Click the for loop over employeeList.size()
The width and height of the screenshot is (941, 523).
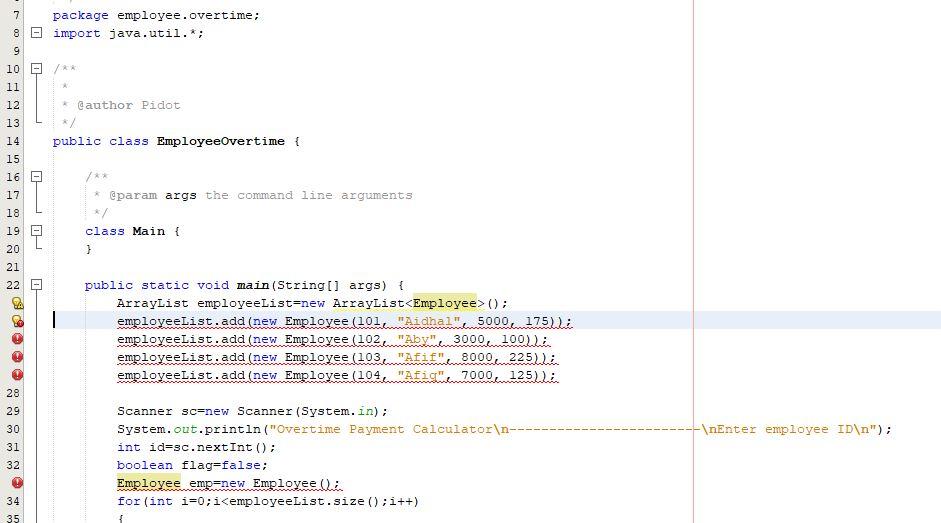268,501
